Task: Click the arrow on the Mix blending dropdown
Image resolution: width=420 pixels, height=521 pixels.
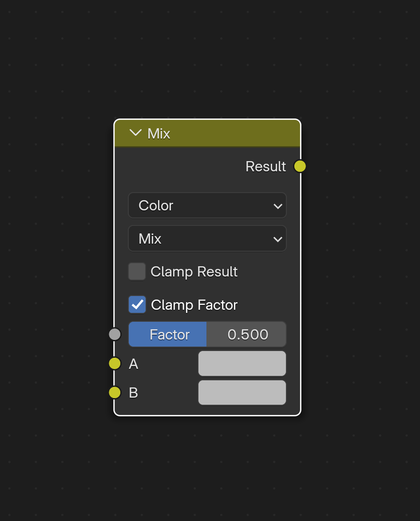Action: coord(277,239)
